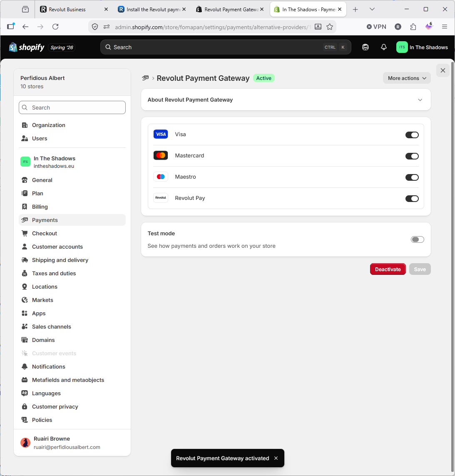
Task: Open the Organization settings page
Action: click(x=72, y=125)
